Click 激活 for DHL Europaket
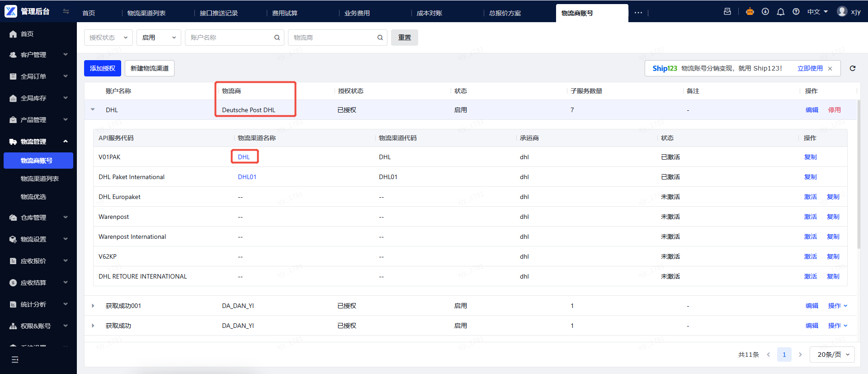This screenshot has height=374, width=868. [x=811, y=197]
